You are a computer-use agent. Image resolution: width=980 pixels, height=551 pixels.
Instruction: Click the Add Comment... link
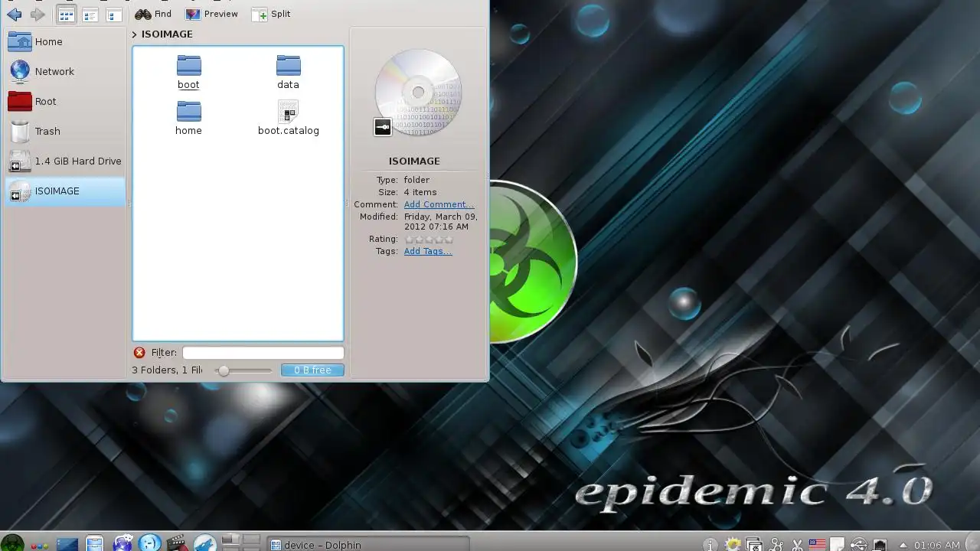(439, 204)
